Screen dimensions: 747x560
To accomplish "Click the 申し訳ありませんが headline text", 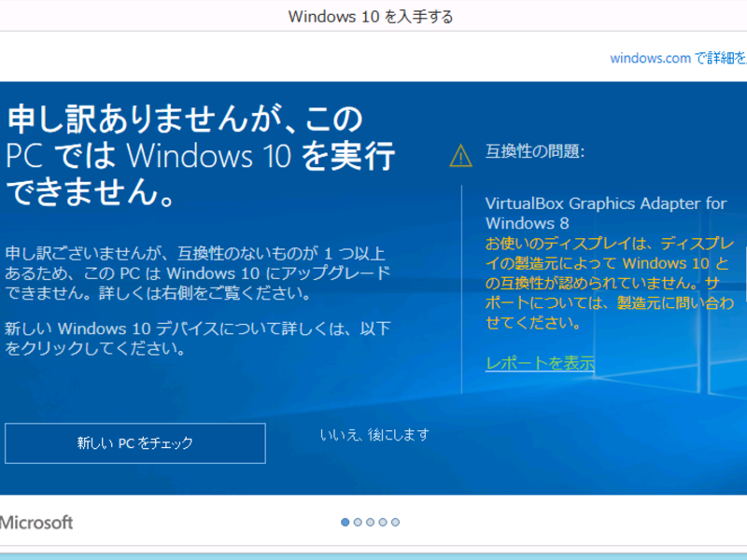I will click(x=200, y=155).
